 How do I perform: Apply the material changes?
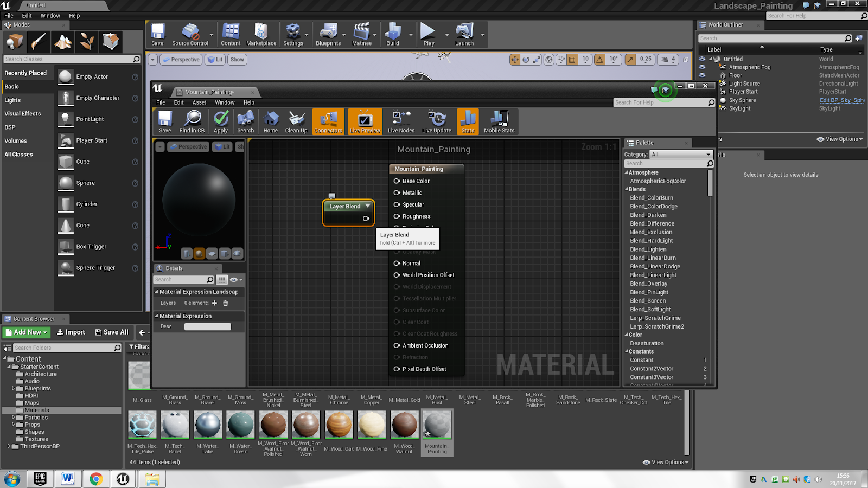pos(221,121)
